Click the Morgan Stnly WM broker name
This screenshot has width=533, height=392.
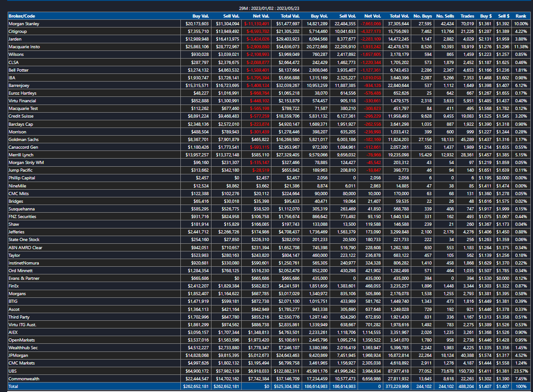pos(26,162)
